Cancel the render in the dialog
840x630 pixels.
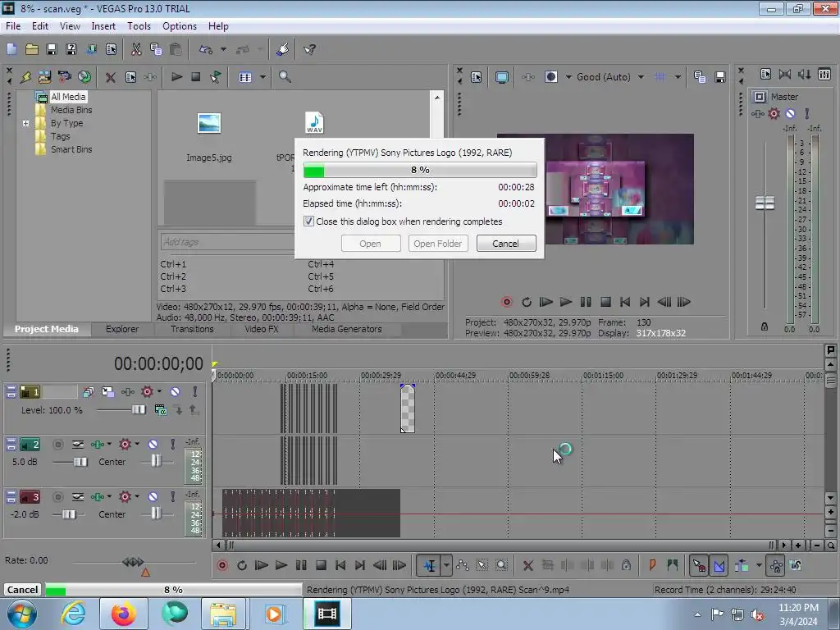click(505, 243)
